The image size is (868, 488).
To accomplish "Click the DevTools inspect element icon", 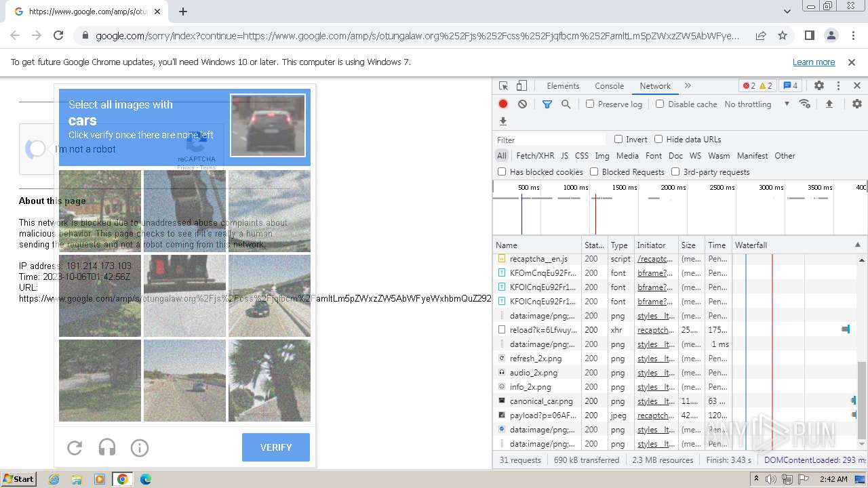I will click(x=503, y=86).
